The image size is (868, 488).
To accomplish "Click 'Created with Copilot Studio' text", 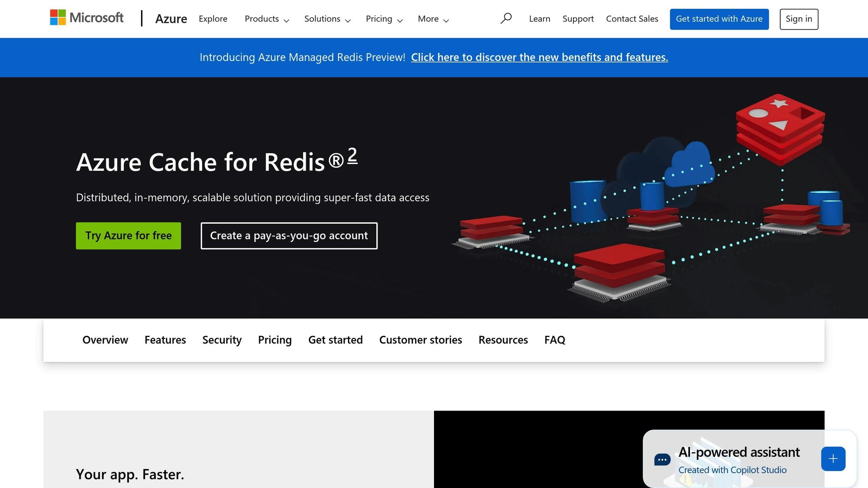I will pos(732,470).
